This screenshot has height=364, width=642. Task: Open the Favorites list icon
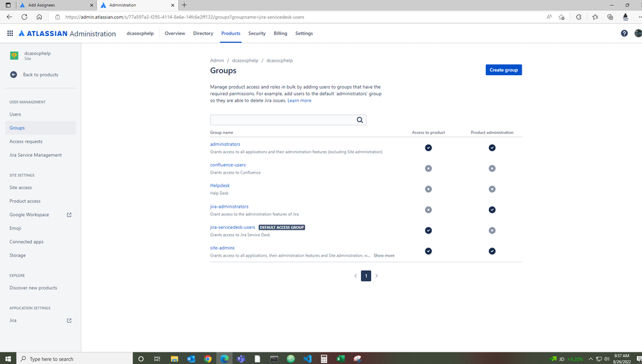(595, 17)
